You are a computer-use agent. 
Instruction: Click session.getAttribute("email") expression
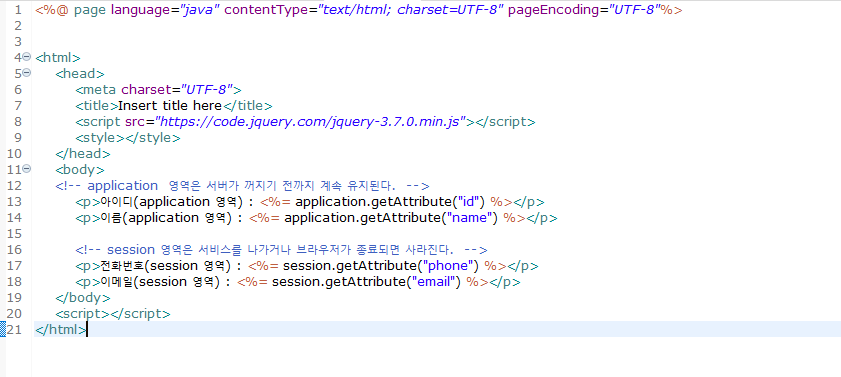click(366, 282)
